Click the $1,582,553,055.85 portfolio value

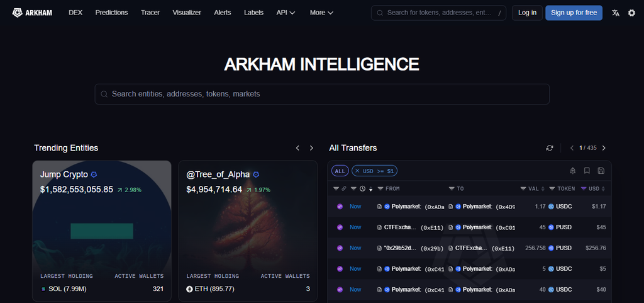pyautogui.click(x=77, y=190)
